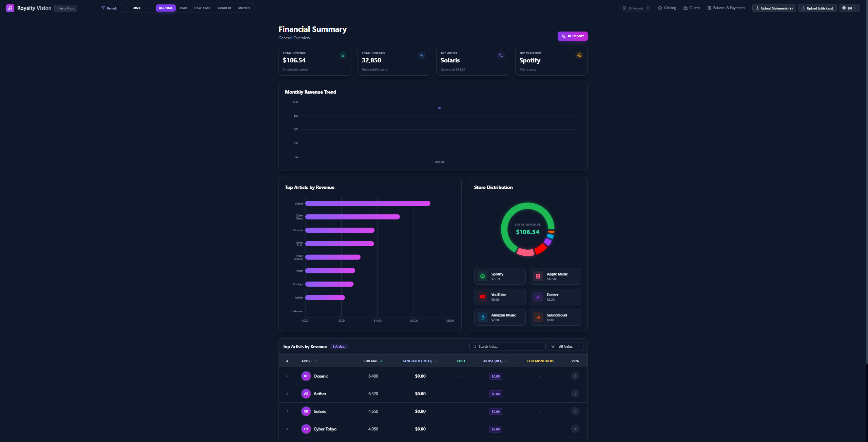The height and width of the screenshot is (442, 868).
Task: Click the Spotify platform icon tile
Action: pyautogui.click(x=482, y=276)
